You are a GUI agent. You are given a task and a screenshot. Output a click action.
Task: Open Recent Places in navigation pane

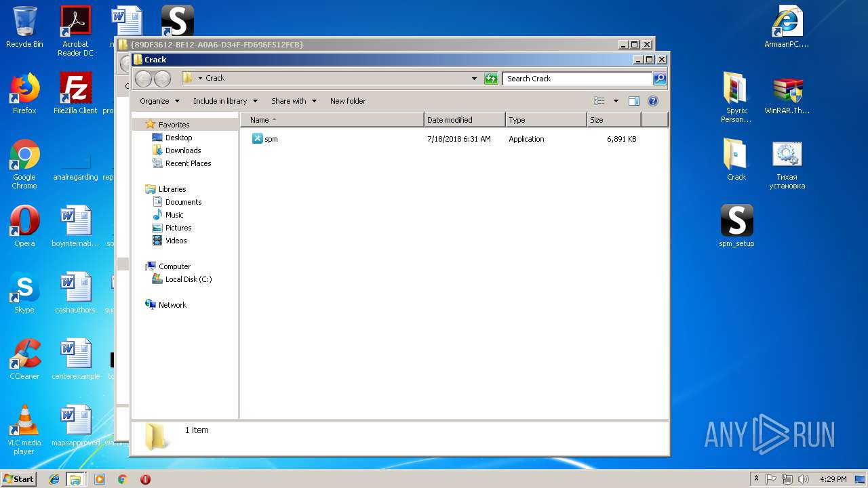pos(188,163)
